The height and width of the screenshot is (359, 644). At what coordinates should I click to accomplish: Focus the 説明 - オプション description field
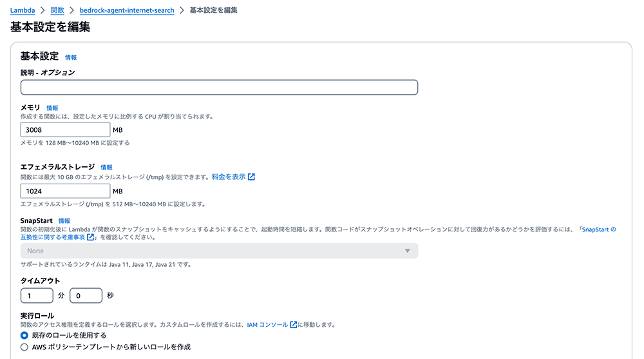point(220,87)
